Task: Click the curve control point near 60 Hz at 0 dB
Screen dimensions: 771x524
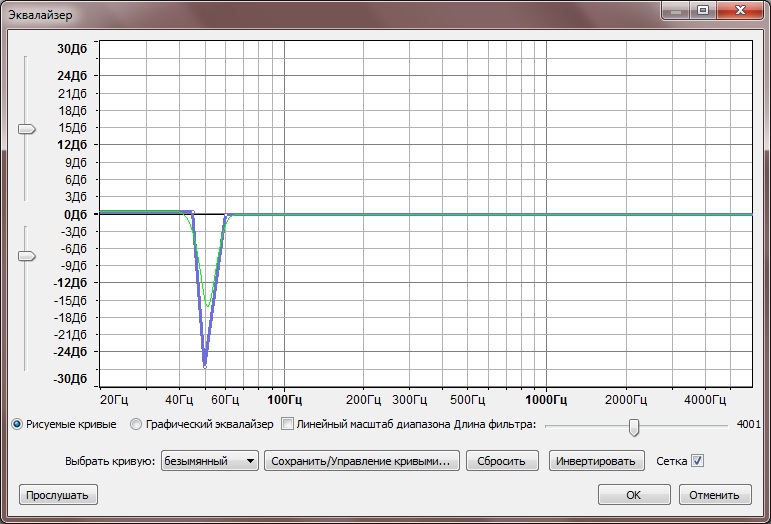Action: click(x=226, y=215)
